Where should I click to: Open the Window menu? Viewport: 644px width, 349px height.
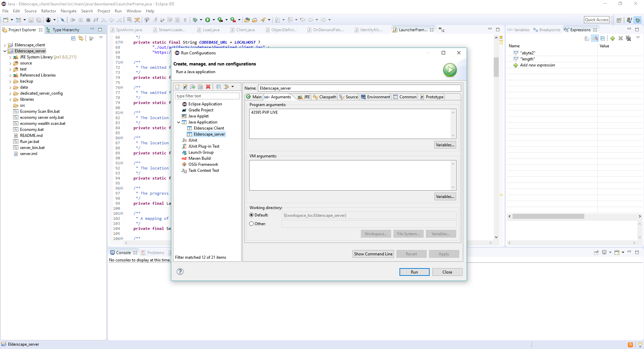134,11
